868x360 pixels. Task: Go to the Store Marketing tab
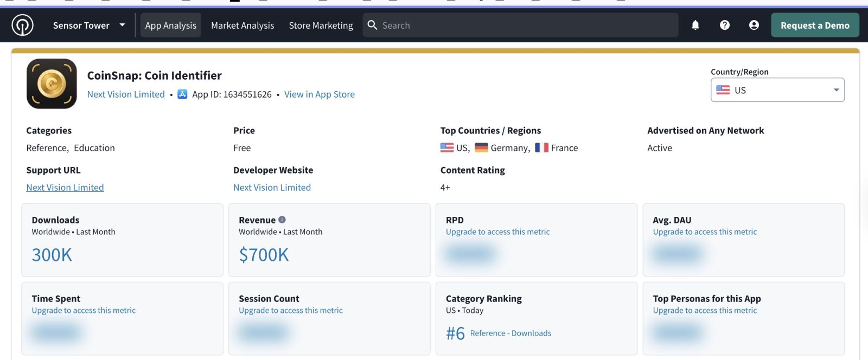[321, 25]
